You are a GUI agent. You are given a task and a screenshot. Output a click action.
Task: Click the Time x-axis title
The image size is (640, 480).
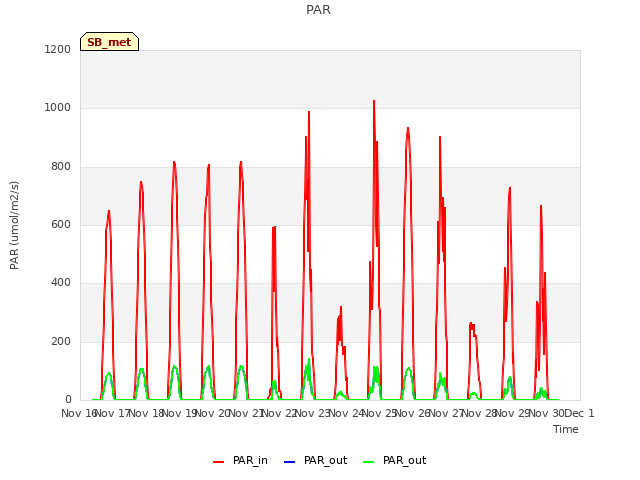click(x=566, y=429)
